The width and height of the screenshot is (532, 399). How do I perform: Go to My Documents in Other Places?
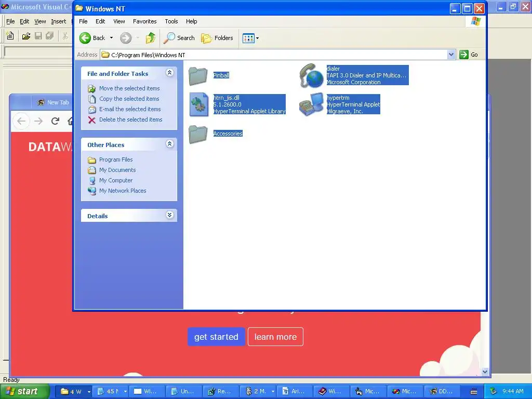tap(117, 170)
